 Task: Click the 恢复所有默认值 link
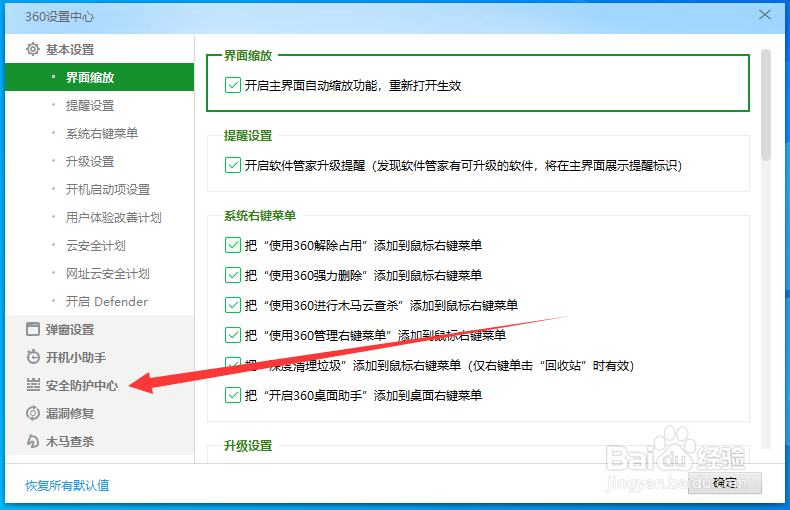point(67,485)
